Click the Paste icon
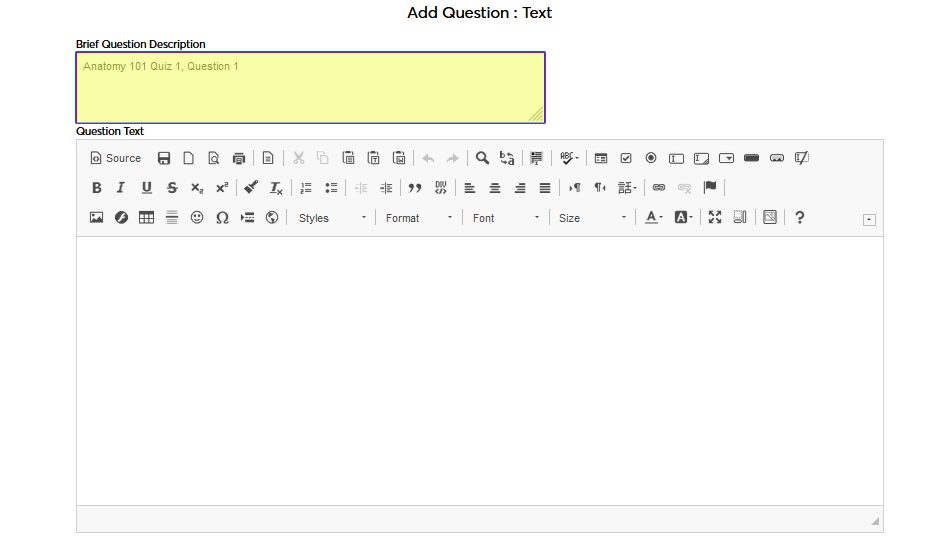Viewport: 936px width, 537px height. pos(348,158)
